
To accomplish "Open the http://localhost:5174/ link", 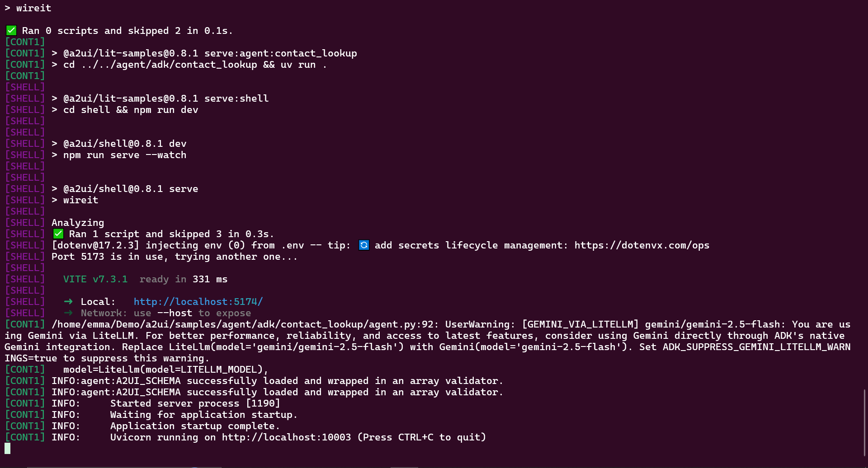I will click(x=198, y=302).
